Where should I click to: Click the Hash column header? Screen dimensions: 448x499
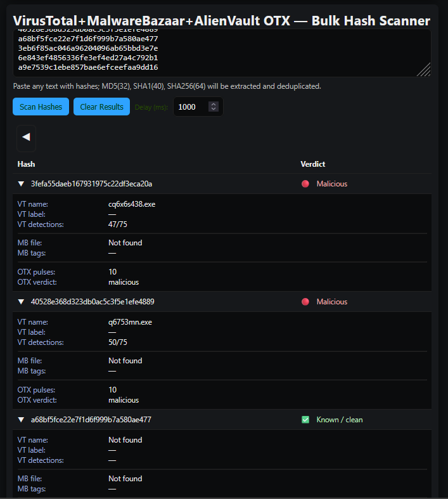(26, 164)
